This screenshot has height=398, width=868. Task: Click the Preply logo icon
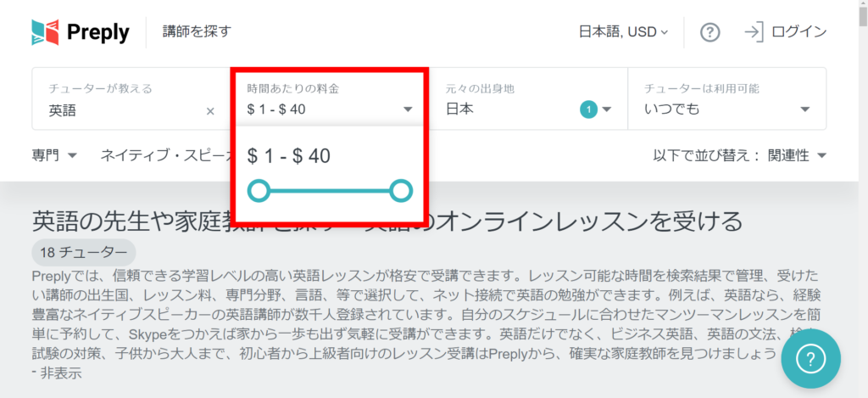pyautogui.click(x=45, y=32)
